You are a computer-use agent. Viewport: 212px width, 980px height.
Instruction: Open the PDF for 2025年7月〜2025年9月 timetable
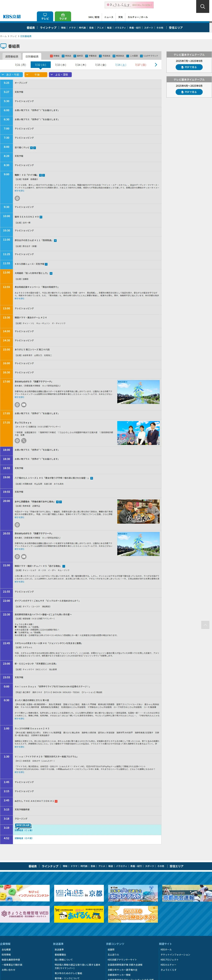coord(189,67)
